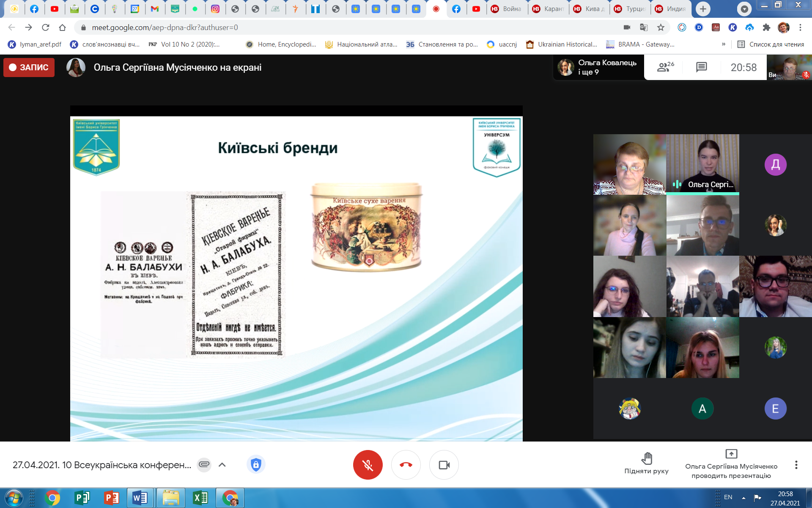Open the chat messages panel icon

(x=701, y=67)
